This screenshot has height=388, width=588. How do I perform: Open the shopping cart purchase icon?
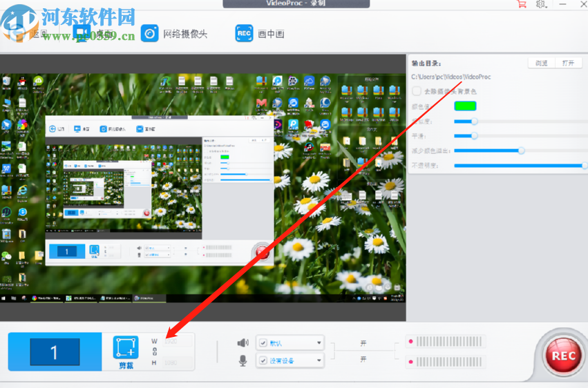522,4
